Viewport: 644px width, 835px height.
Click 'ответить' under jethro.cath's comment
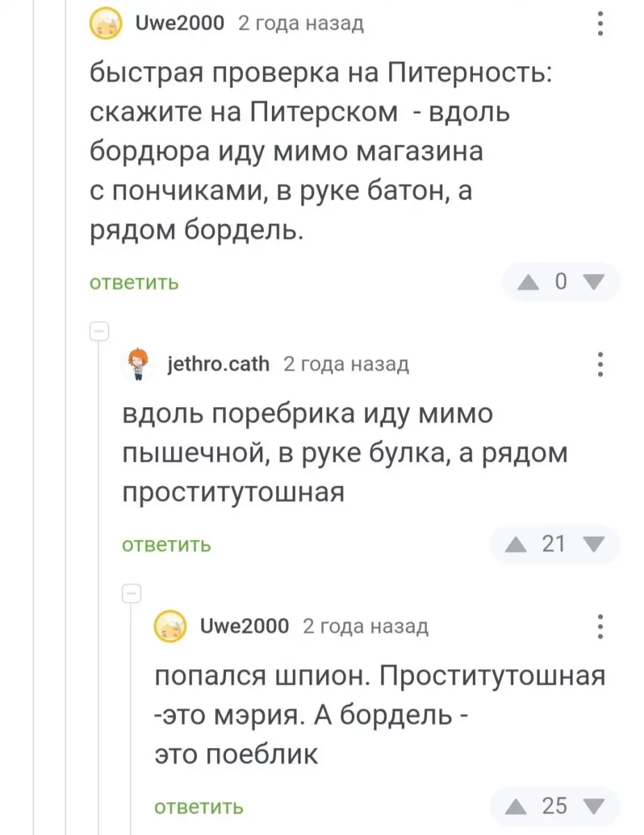click(x=166, y=545)
